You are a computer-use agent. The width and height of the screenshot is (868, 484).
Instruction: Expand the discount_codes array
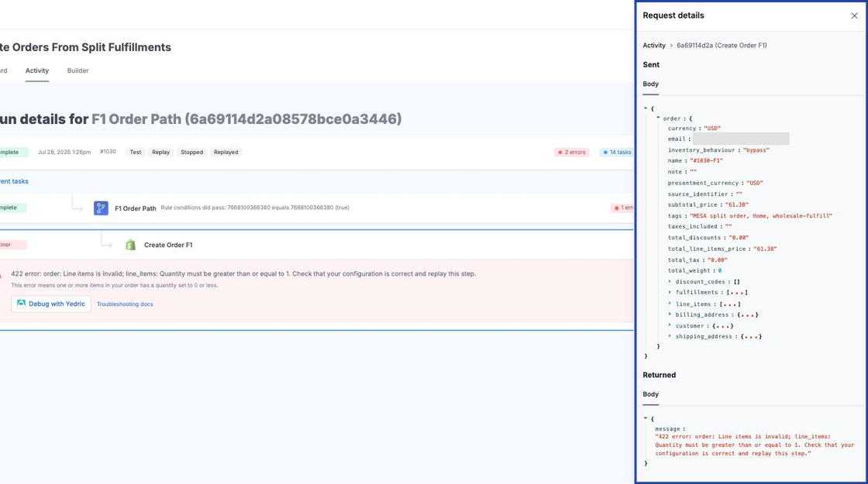coord(670,281)
